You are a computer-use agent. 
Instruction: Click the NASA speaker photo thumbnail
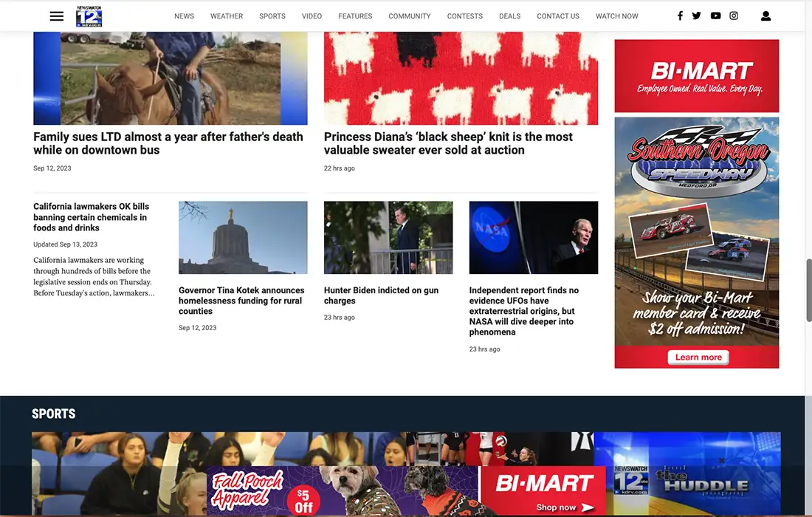point(534,237)
